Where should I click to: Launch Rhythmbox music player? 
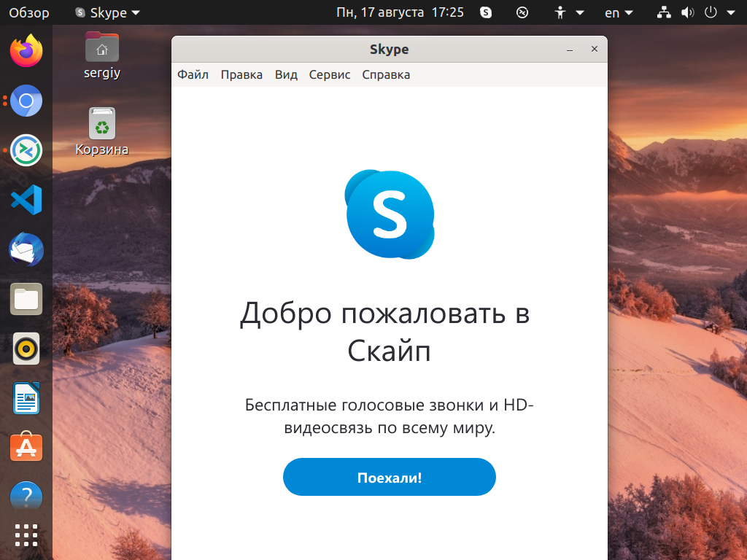point(26,349)
